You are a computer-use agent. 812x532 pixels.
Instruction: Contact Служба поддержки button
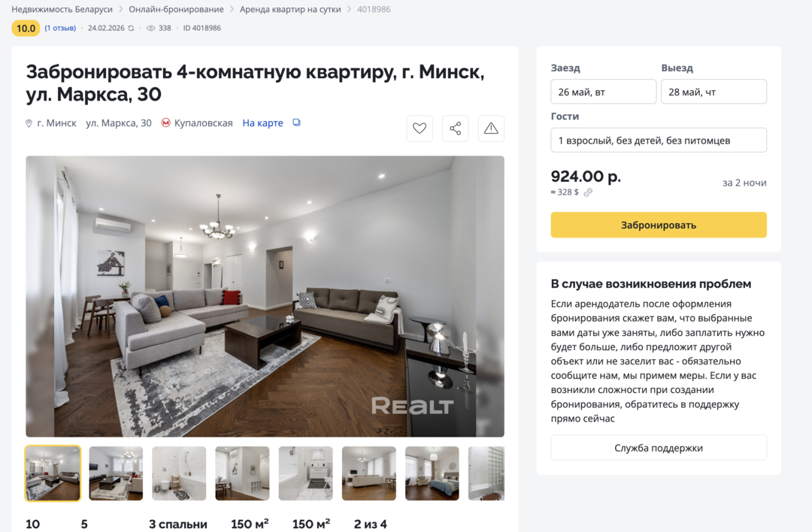[659, 448]
